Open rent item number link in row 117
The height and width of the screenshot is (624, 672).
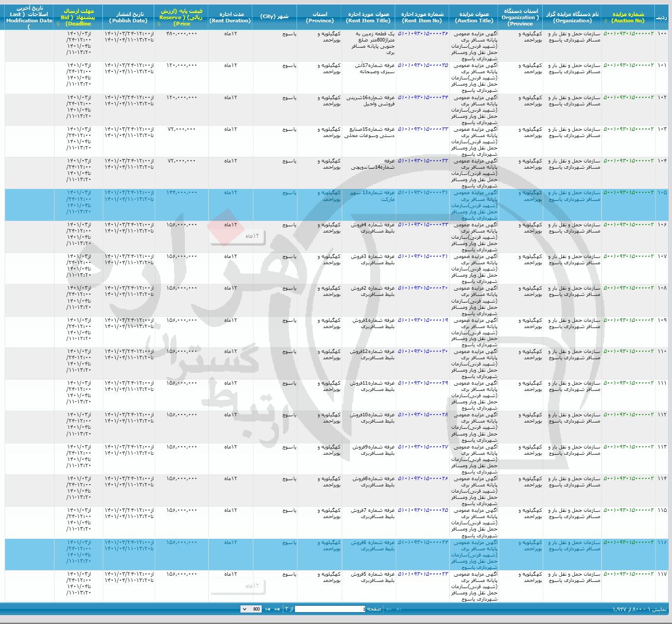click(x=423, y=574)
